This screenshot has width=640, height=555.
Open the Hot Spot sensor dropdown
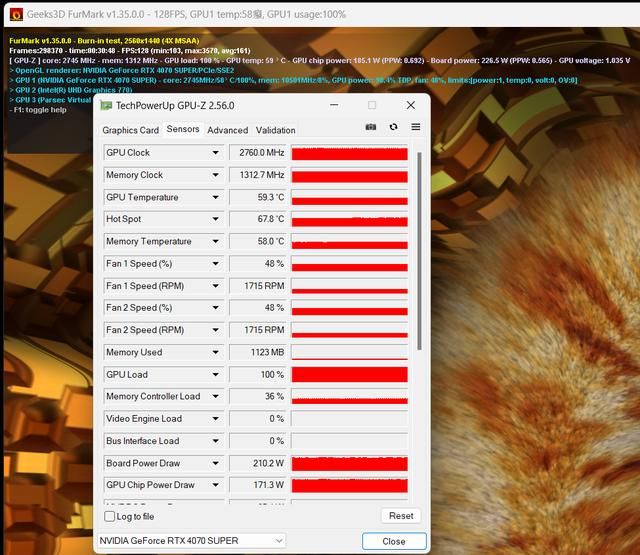click(215, 219)
